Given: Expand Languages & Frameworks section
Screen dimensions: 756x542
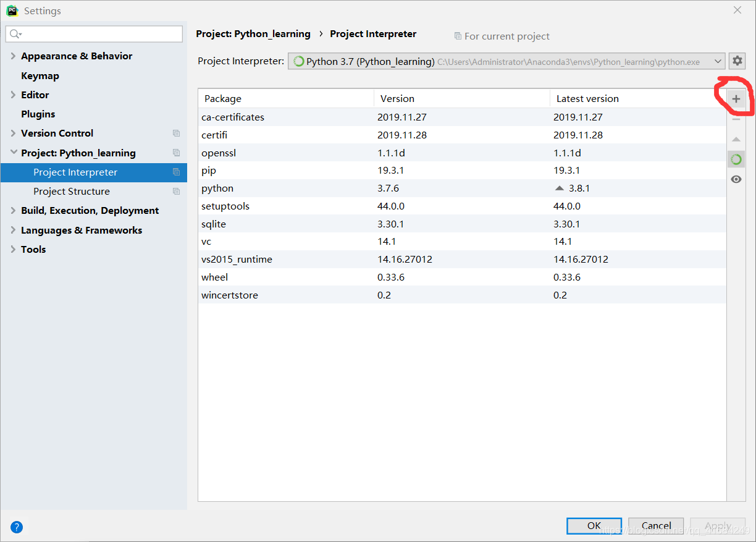Looking at the screenshot, I should (14, 231).
